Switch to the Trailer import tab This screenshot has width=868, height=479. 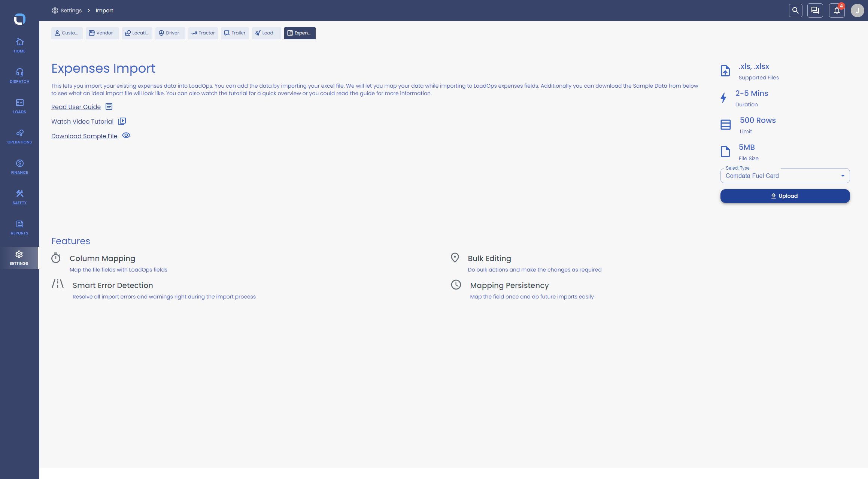coord(235,33)
